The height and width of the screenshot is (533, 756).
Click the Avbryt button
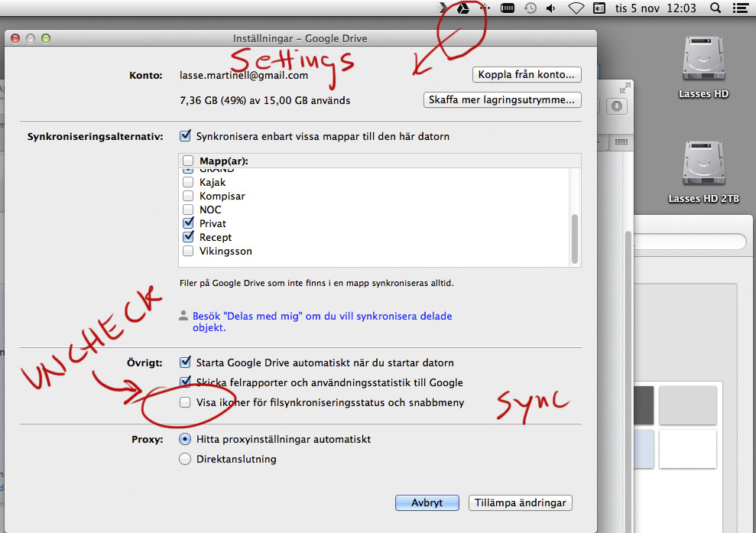(x=427, y=502)
